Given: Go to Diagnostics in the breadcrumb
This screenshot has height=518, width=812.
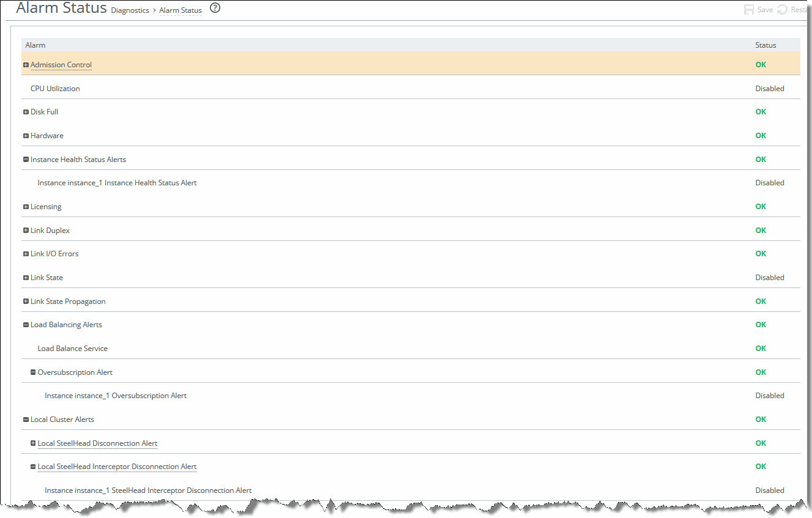Looking at the screenshot, I should [130, 10].
